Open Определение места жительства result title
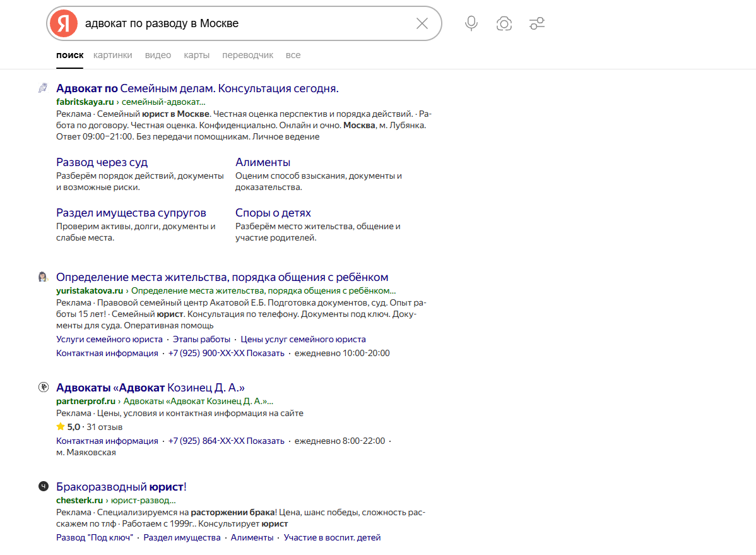The image size is (756, 555). [222, 277]
